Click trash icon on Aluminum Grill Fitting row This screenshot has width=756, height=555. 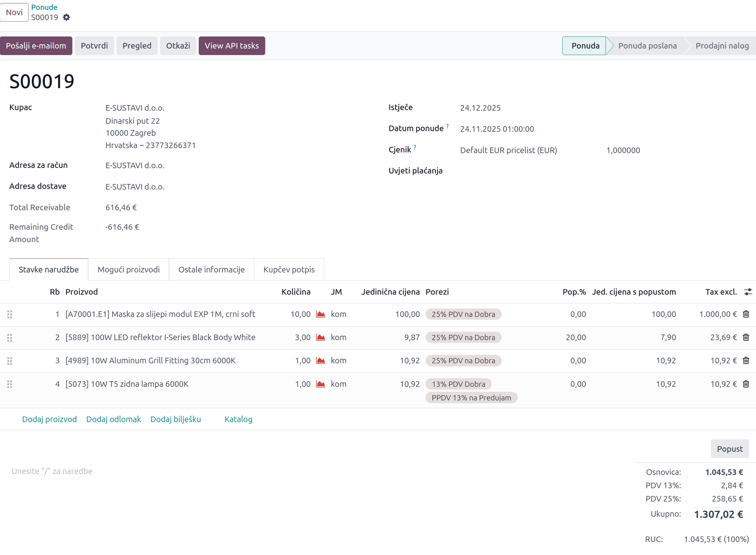point(746,361)
